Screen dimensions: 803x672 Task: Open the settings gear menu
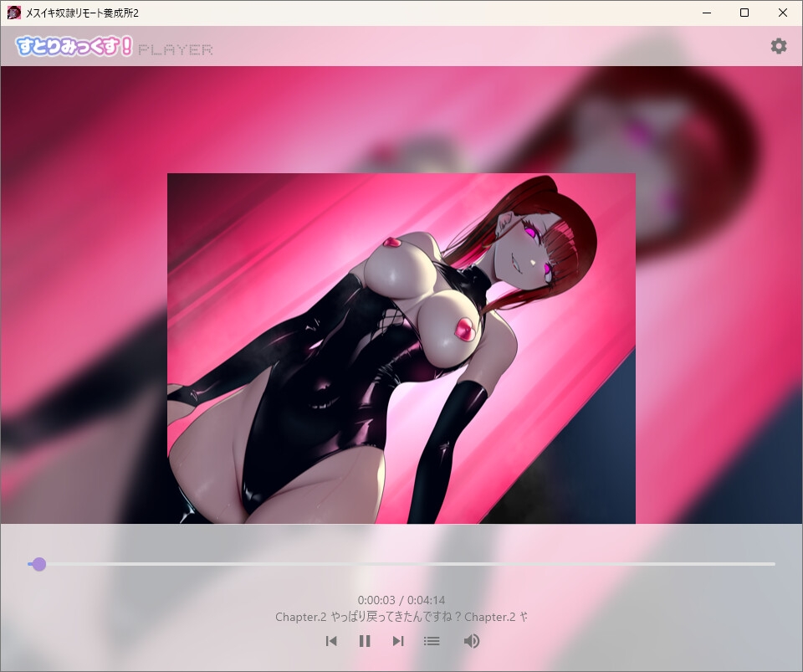(779, 46)
